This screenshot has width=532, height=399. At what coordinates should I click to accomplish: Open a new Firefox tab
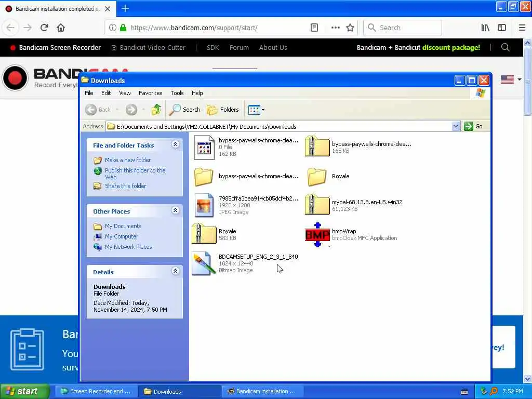[x=125, y=8]
